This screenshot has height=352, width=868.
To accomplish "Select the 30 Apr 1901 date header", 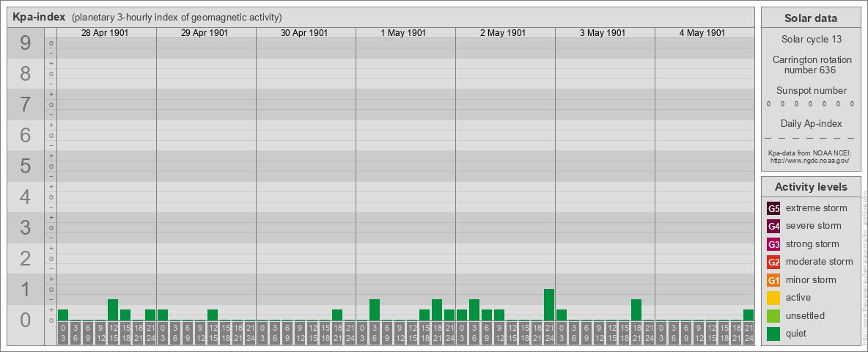I will pos(304,33).
